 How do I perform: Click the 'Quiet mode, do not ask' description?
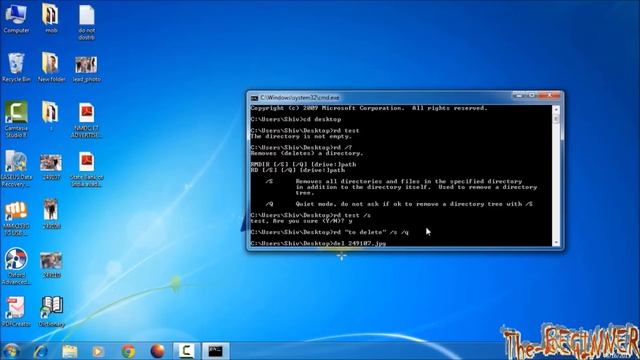pyautogui.click(x=414, y=204)
